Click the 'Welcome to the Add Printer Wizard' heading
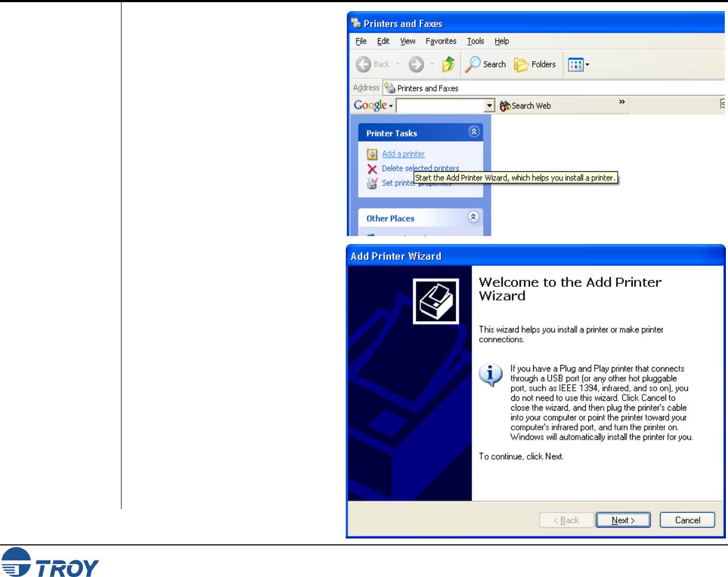 (570, 289)
